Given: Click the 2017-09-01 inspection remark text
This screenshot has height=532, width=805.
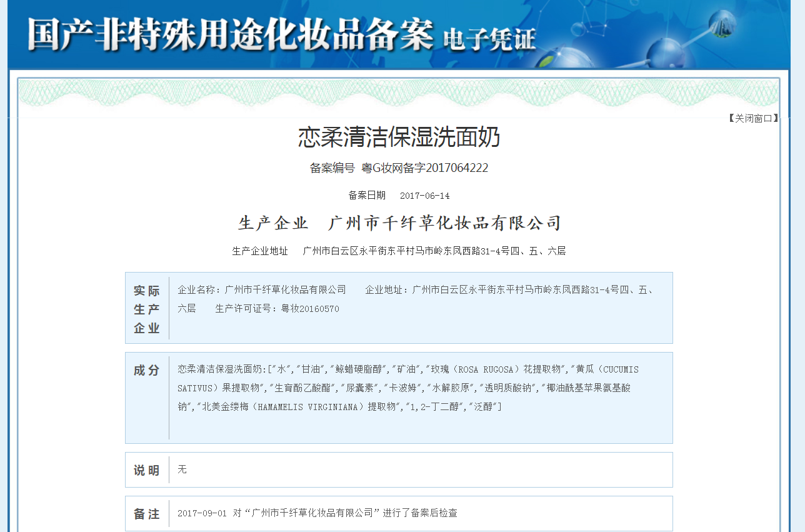Looking at the screenshot, I should 317,513.
